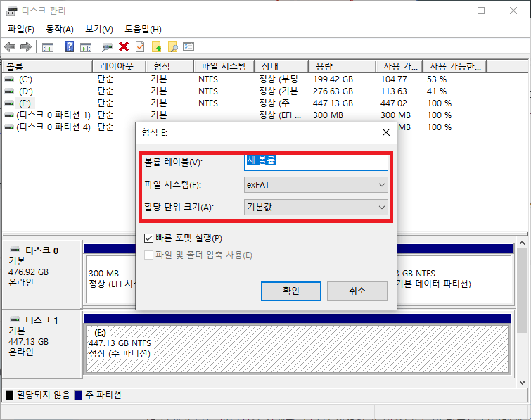Click drive icon of 디스크 0 파티션 4 row
531x420 pixels.
pyautogui.click(x=9, y=127)
